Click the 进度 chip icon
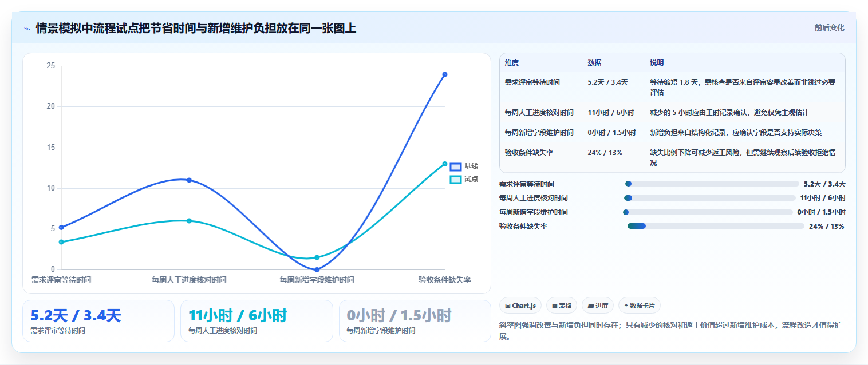Viewport: 868px width, 365px height. pos(591,306)
